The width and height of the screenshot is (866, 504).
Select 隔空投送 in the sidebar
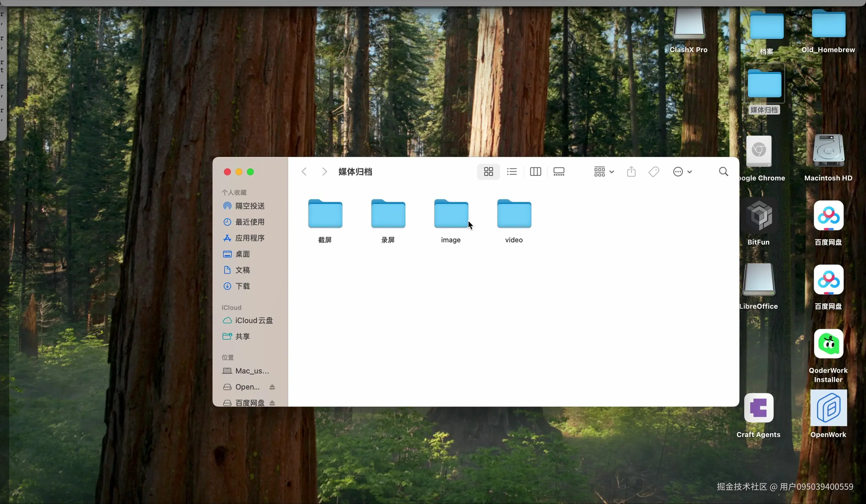click(x=250, y=206)
